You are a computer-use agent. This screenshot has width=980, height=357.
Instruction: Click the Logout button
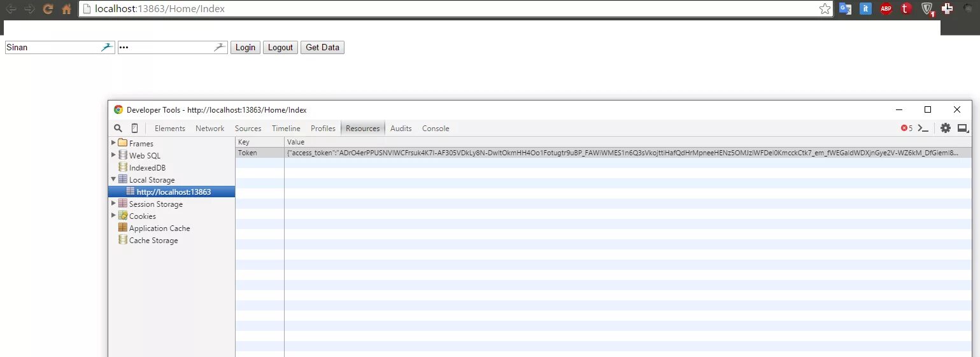pyautogui.click(x=280, y=48)
